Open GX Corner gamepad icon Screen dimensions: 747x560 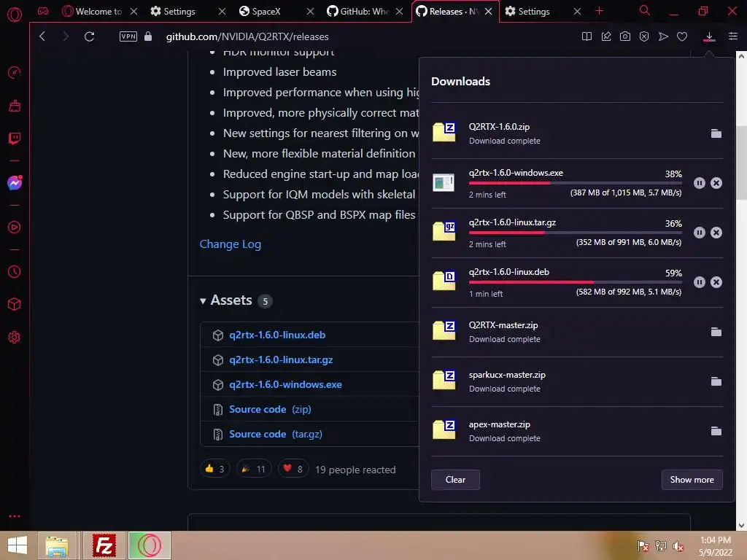coord(43,11)
